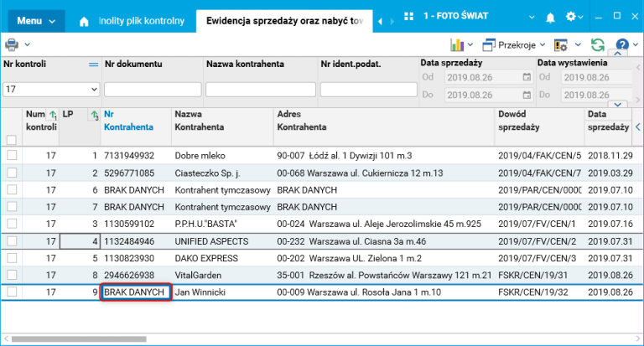Select the Ewidencja sprzedaży oraz nabyć tab
Screen dimensions: 644x346
(x=284, y=21)
